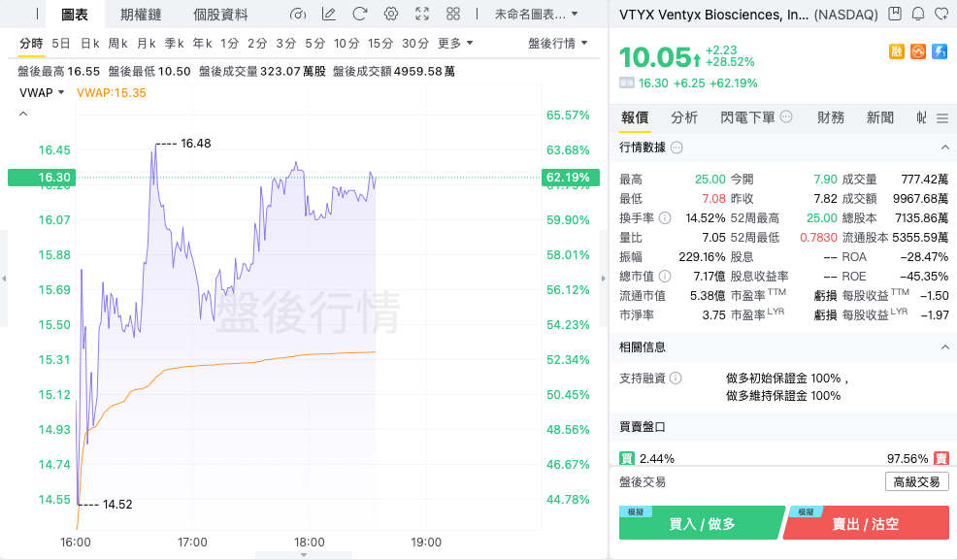The image size is (957, 560).
Task: Show info for 換手率
Action: coord(665,217)
